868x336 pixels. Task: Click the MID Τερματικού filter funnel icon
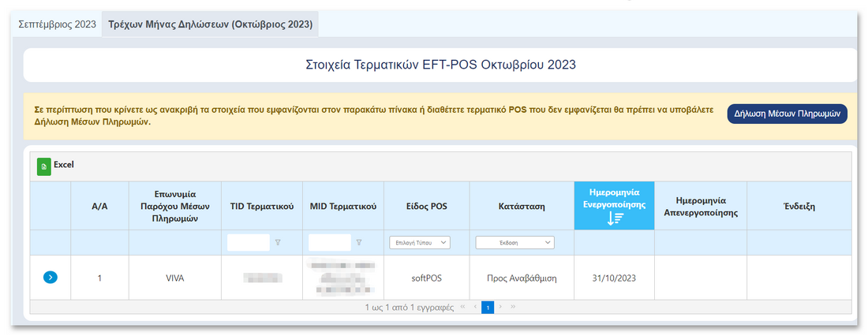pos(359,243)
